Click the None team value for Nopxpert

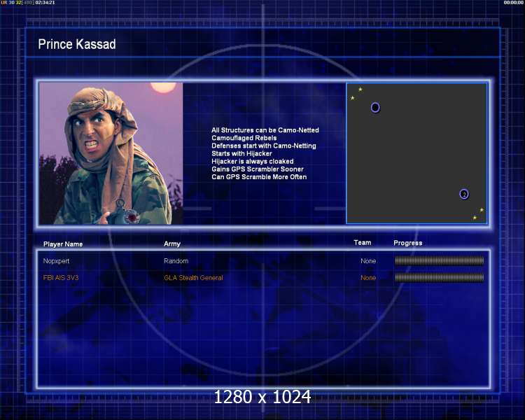[x=368, y=261]
